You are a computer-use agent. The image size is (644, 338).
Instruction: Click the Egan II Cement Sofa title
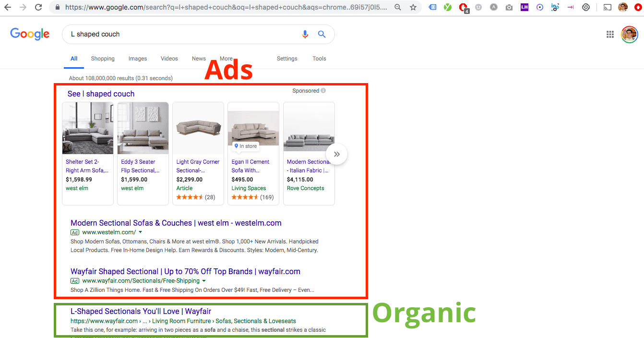point(250,166)
